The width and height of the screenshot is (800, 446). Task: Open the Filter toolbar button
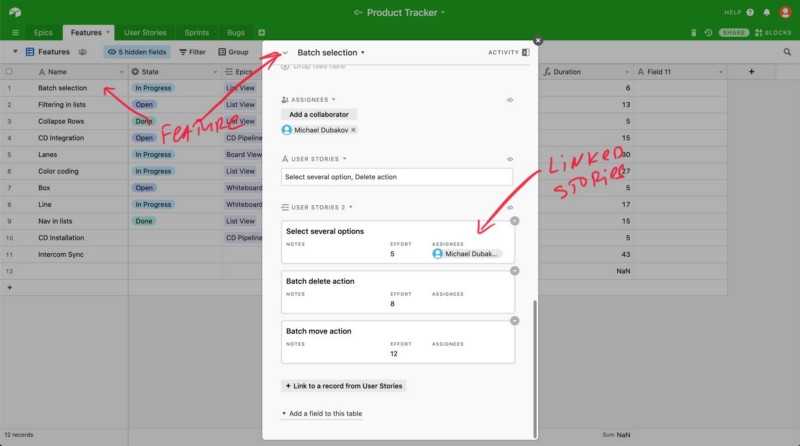point(192,52)
